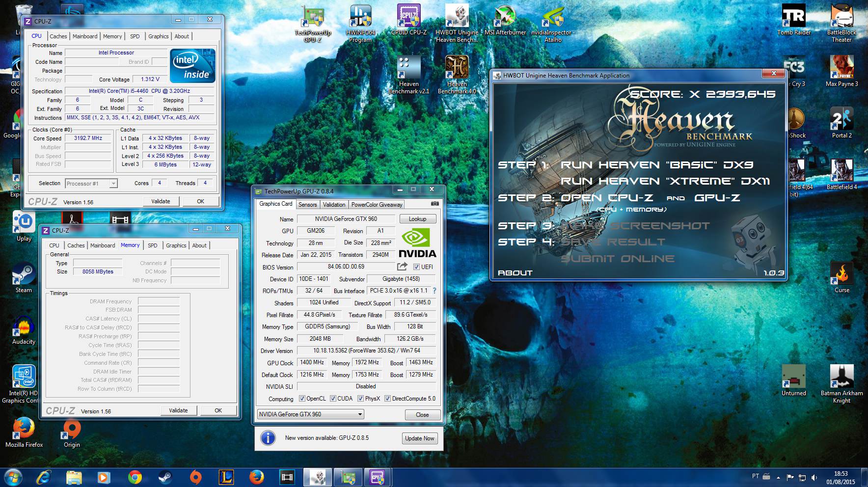868x487 pixels.
Task: Click Close button in GPU-Z
Action: (422, 415)
